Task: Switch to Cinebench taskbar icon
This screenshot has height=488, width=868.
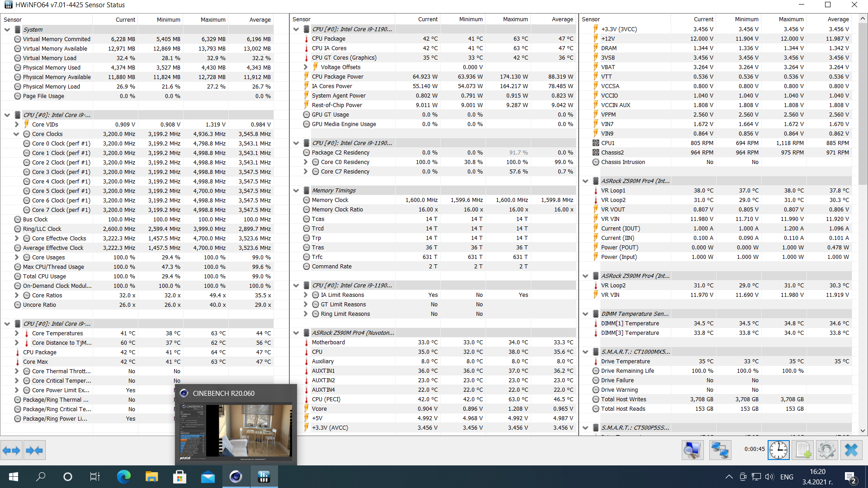Action: 236,477
